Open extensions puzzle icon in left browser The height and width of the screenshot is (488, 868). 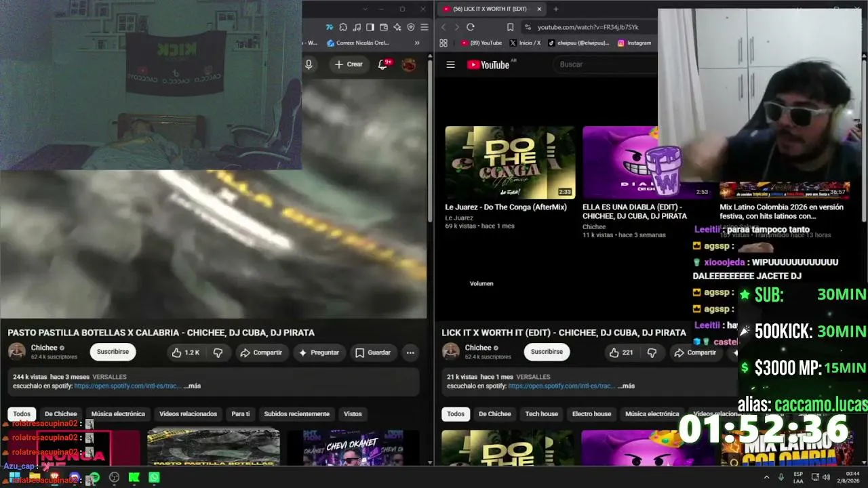tap(343, 27)
